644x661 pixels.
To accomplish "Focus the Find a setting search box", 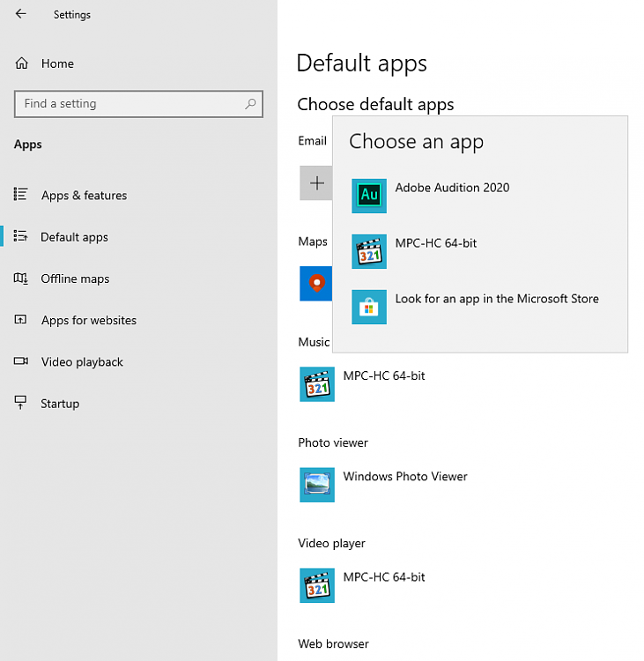I will 138,104.
